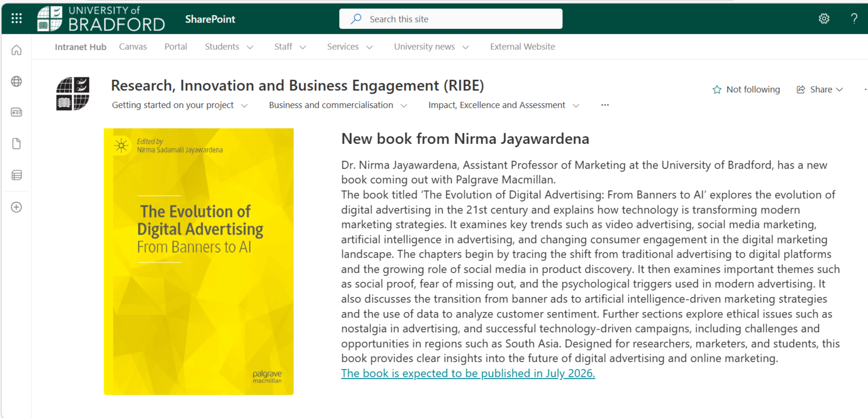
Task: Open My lists icon in sidebar
Action: 16,175
